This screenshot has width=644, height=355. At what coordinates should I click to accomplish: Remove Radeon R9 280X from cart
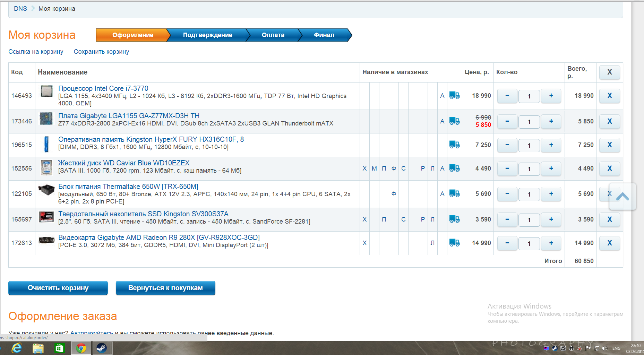[609, 243]
